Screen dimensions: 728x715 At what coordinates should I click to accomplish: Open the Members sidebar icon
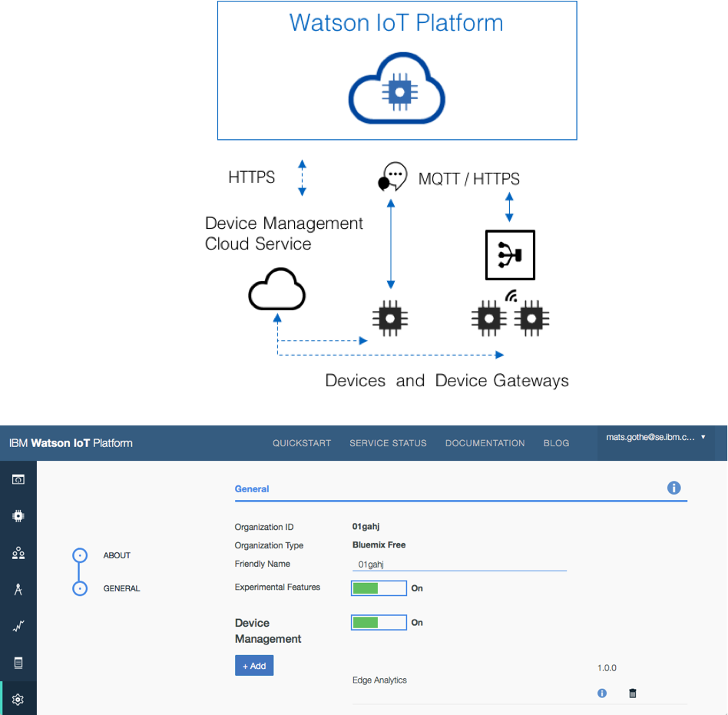coord(18,553)
